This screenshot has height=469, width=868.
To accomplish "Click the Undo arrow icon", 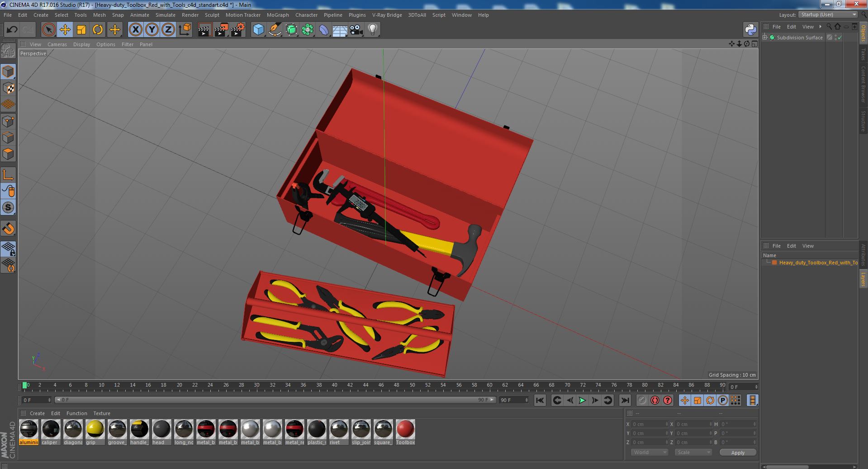I will click(x=12, y=30).
